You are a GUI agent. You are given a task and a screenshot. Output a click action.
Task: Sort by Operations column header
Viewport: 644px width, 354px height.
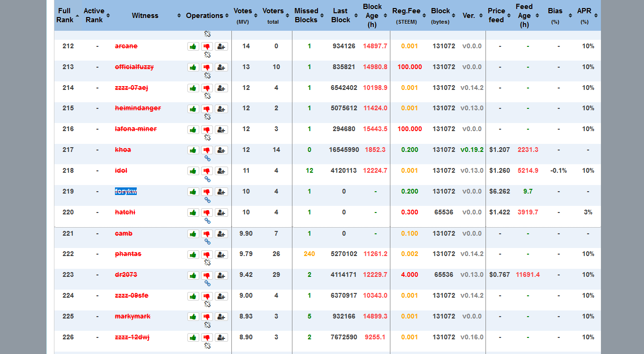pos(207,15)
